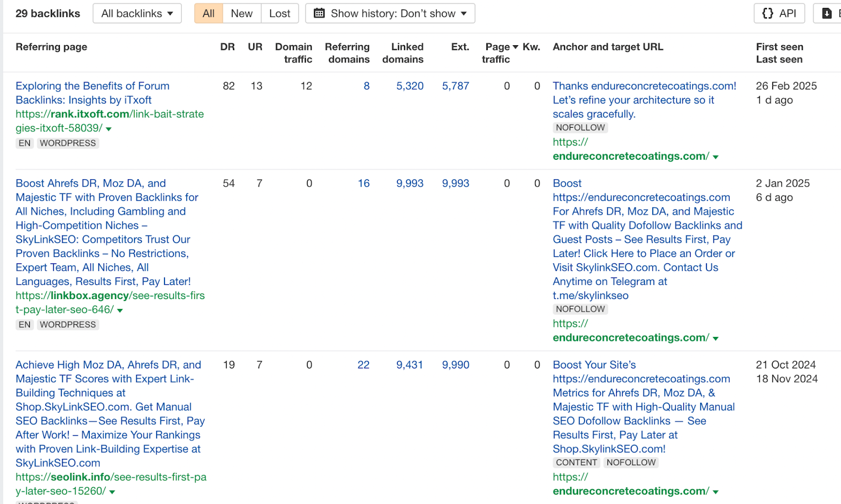Sort by Domain traffic column header
This screenshot has width=841, height=504.
click(294, 53)
